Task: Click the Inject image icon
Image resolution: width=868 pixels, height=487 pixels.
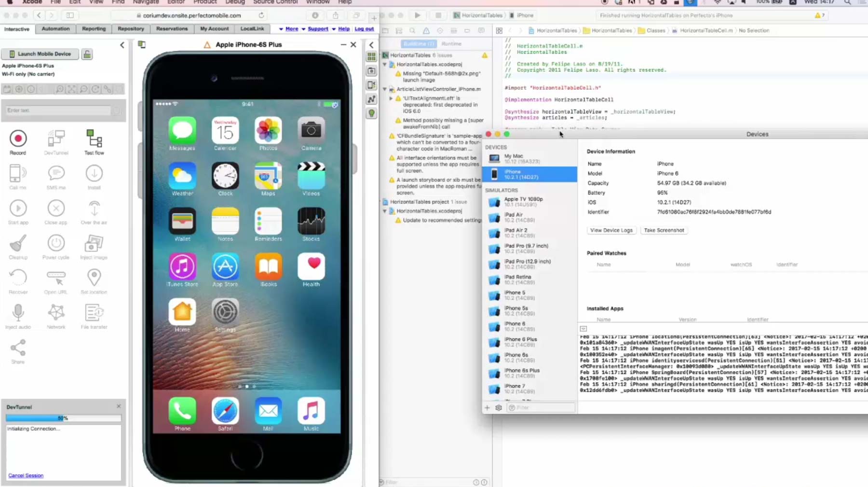Action: click(x=94, y=243)
